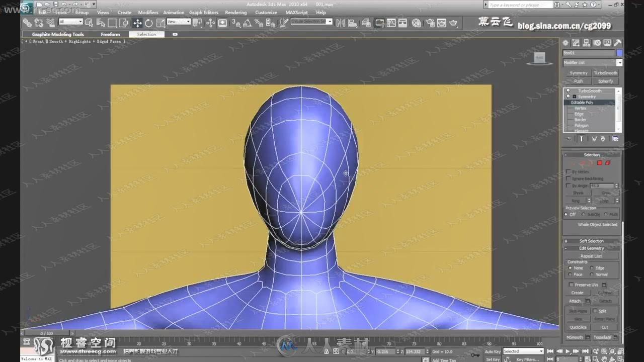The width and height of the screenshot is (644, 362).
Task: Toggle Percent Snap icon
Action: [259, 23]
